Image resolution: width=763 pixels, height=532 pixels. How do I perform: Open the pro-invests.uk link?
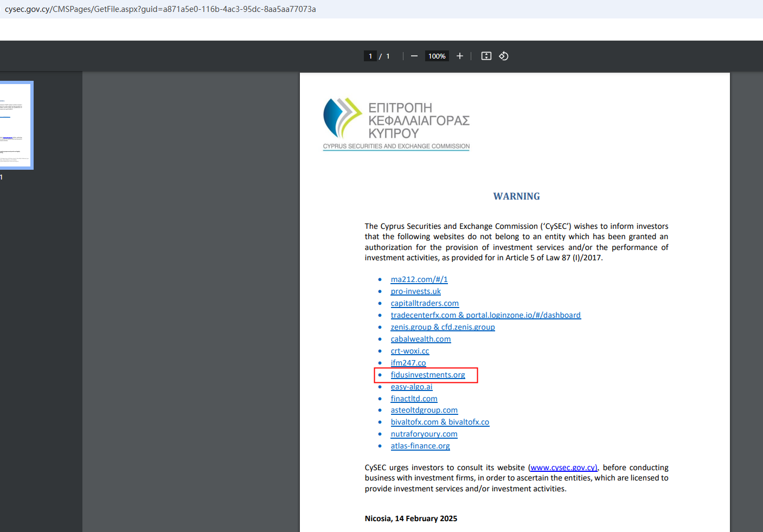coord(416,291)
